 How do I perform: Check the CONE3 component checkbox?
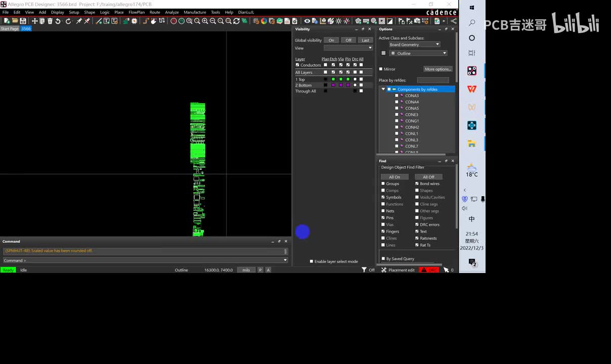point(397,115)
